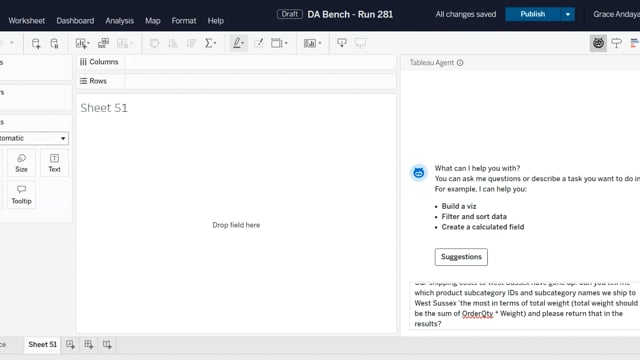Image resolution: width=640 pixels, height=360 pixels.
Task: Open the Format menu
Action: click(x=184, y=21)
